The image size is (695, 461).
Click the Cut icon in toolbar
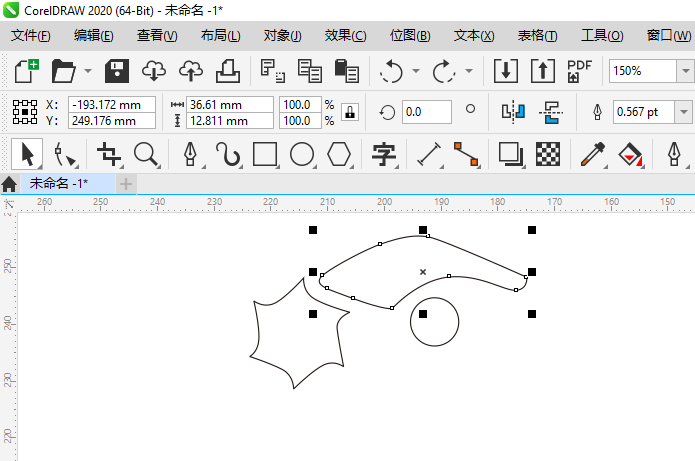[x=272, y=71]
